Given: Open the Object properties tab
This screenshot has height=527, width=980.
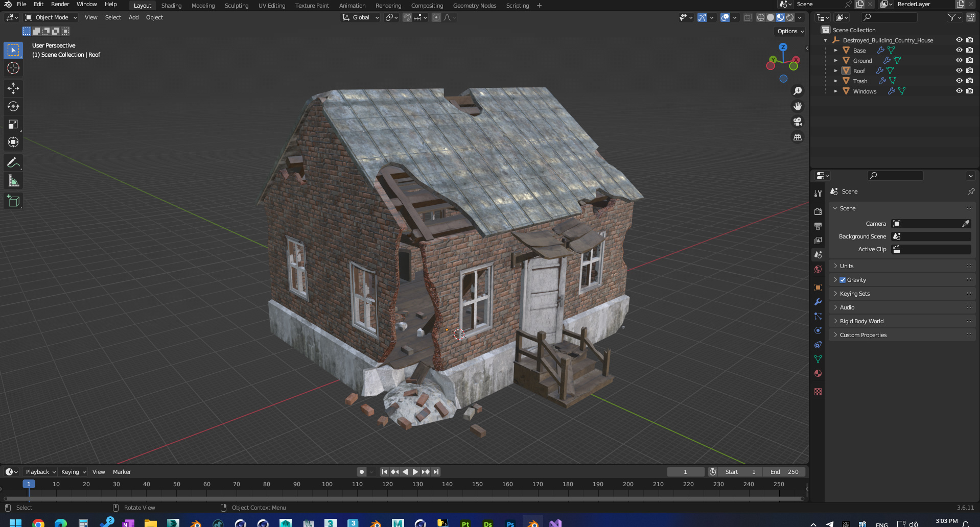Looking at the screenshot, I should click(x=818, y=288).
